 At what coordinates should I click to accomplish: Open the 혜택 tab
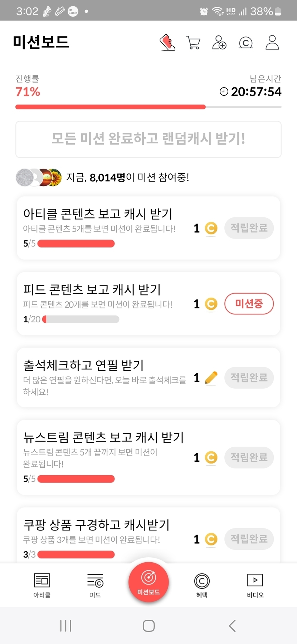pyautogui.click(x=202, y=585)
